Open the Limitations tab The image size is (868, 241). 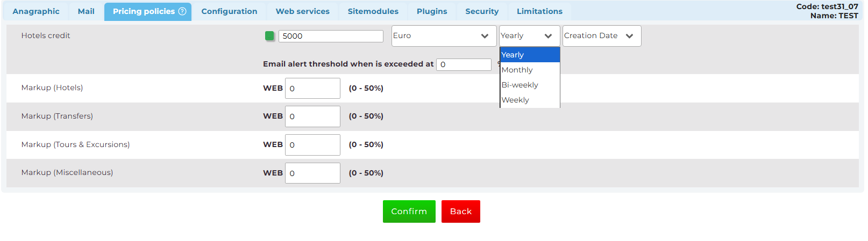pos(539,11)
